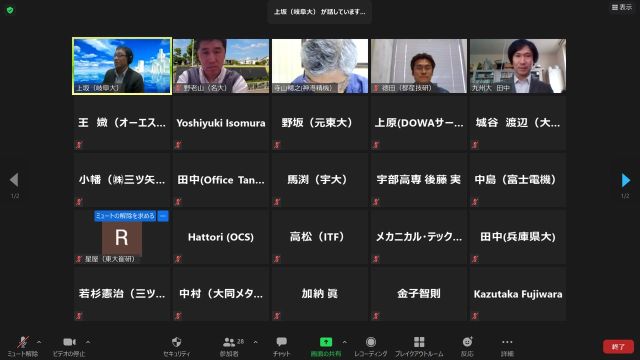
Task: Open the Security shield icon
Action: pos(176,342)
